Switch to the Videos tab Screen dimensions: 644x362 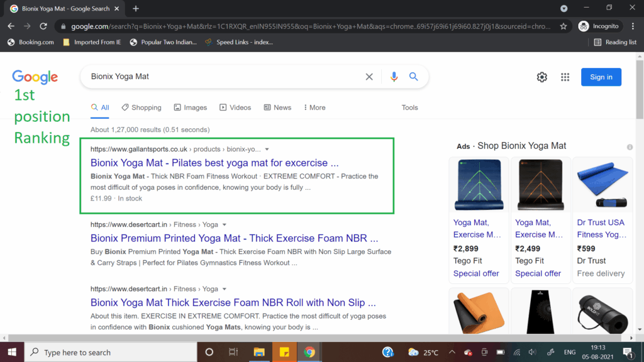235,107
